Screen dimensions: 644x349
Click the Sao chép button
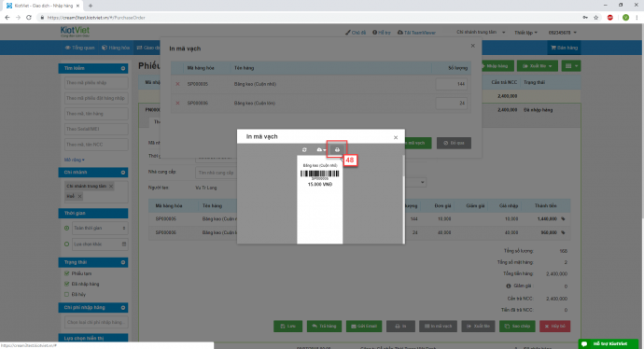point(517,326)
